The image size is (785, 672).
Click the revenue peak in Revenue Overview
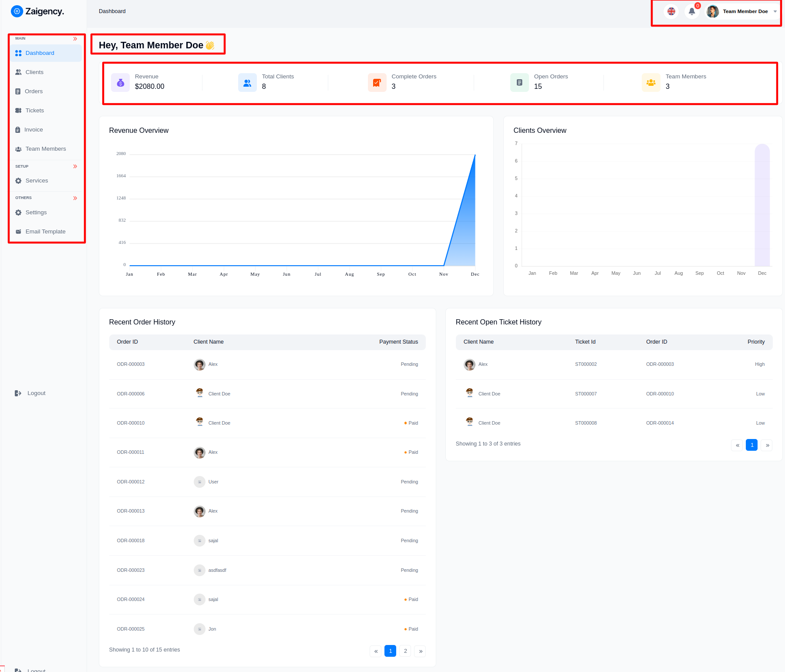pyautogui.click(x=475, y=155)
